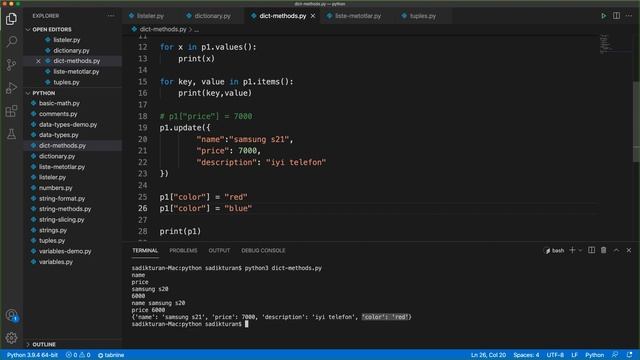The height and width of the screenshot is (360, 640).
Task: Click line number 19 in the gutter
Action: 142,128
